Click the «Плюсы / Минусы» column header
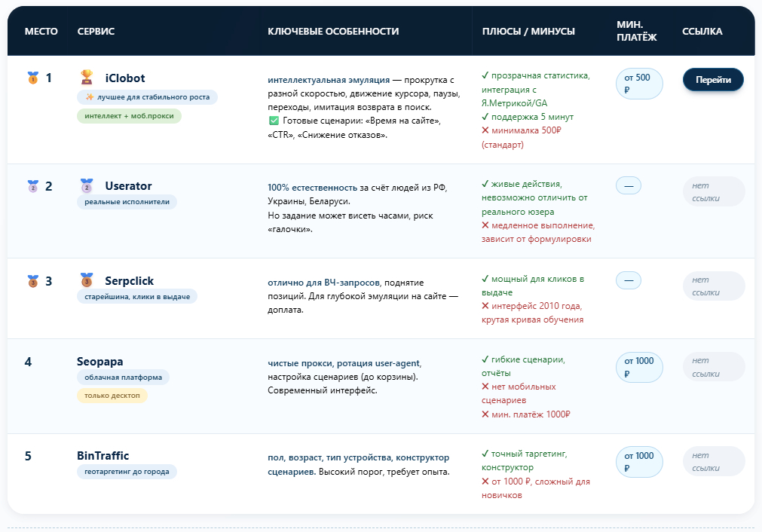Image resolution: width=762 pixels, height=532 pixels. pos(528,32)
